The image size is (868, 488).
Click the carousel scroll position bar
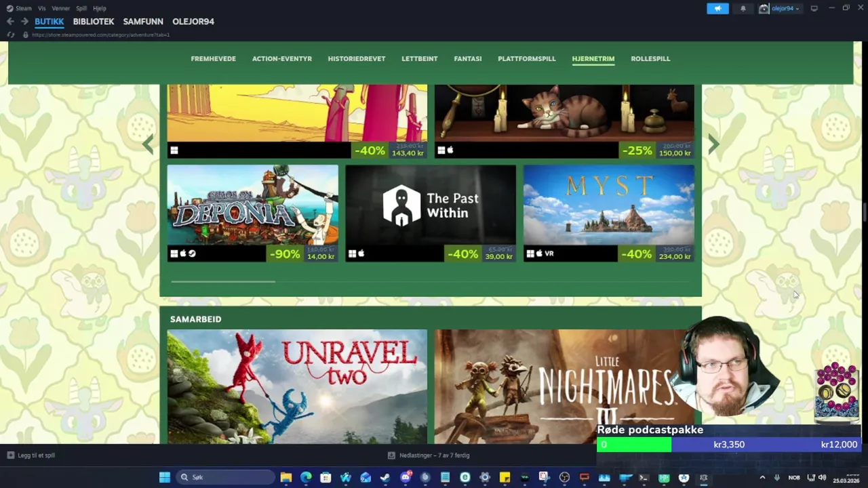coord(223,281)
